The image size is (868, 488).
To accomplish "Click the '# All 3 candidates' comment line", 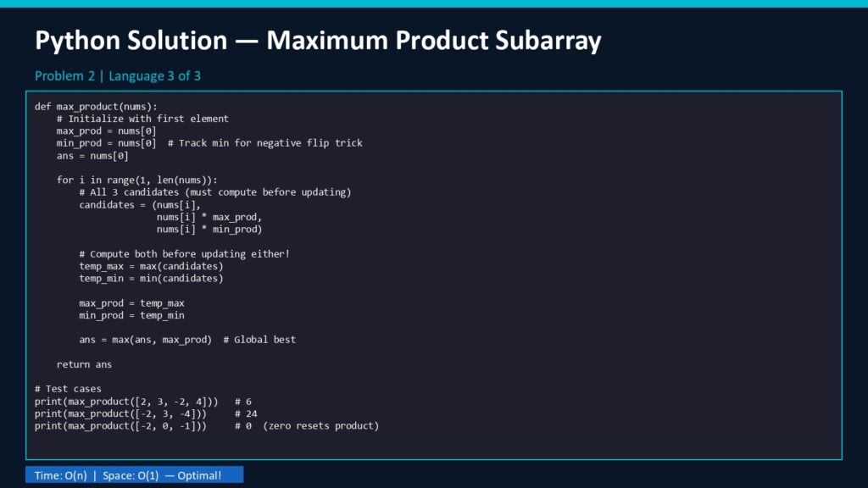I will tap(214, 192).
